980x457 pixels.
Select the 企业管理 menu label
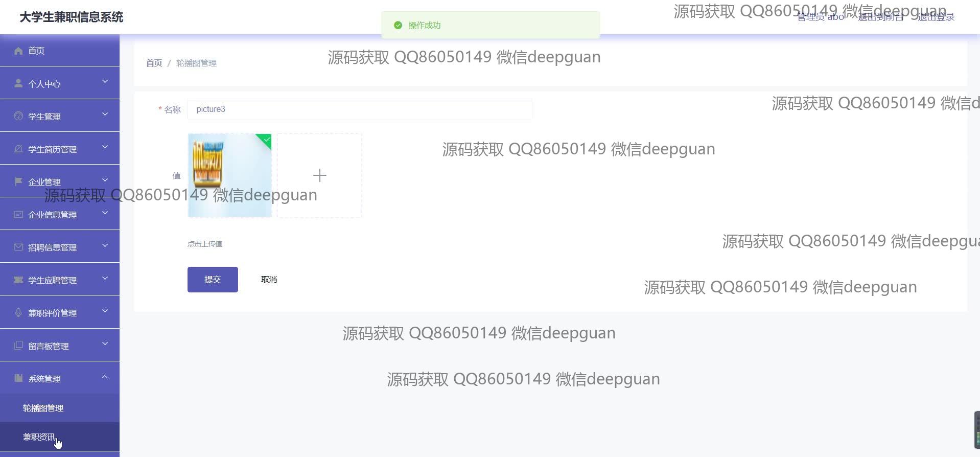(44, 182)
